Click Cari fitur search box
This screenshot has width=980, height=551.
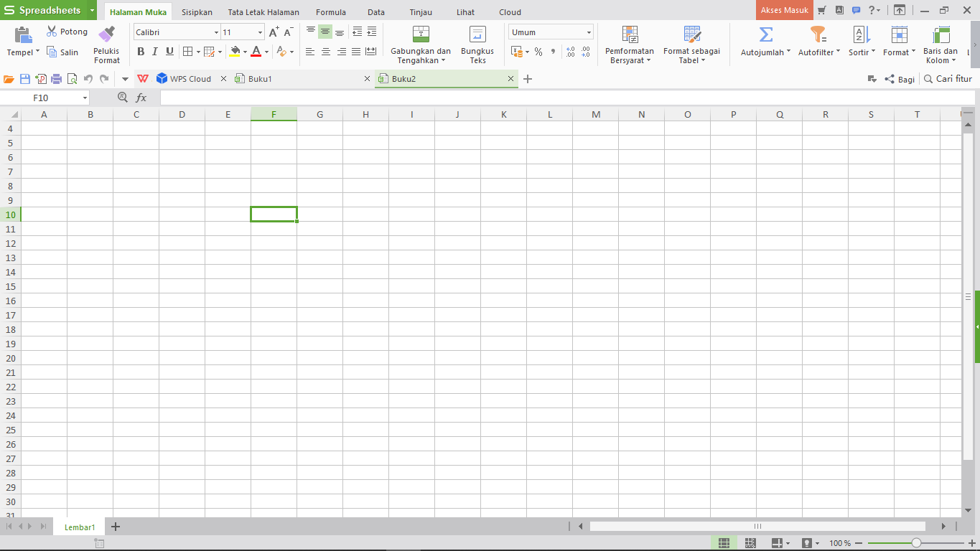pos(948,79)
